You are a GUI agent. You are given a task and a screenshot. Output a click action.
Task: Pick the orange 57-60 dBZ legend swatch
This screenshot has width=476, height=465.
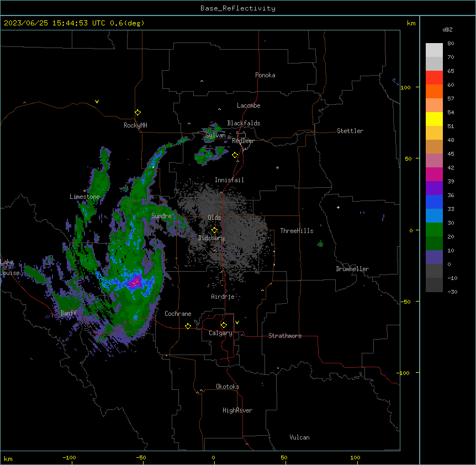434,91
